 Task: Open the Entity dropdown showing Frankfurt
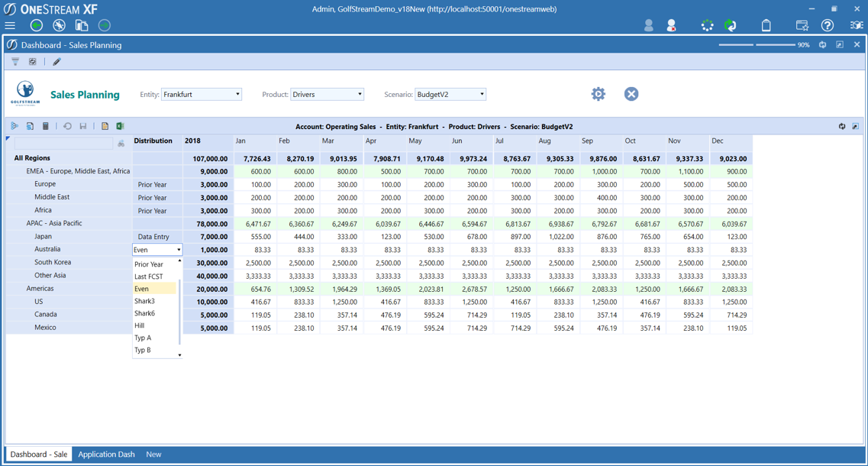[202, 95]
